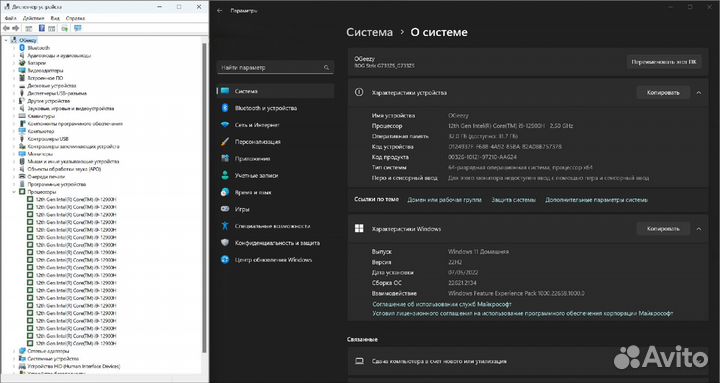Open Сдача компьютера в счет нового или утилизация
The width and height of the screenshot is (720, 383).
tap(528, 361)
